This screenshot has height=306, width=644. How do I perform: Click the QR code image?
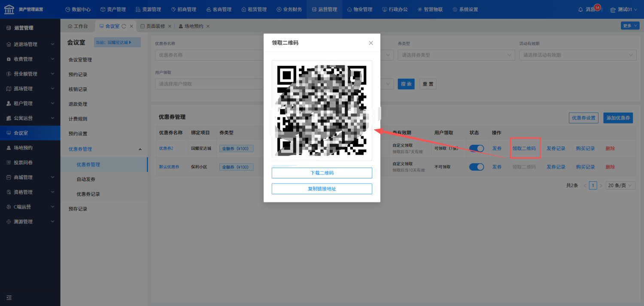(322, 110)
